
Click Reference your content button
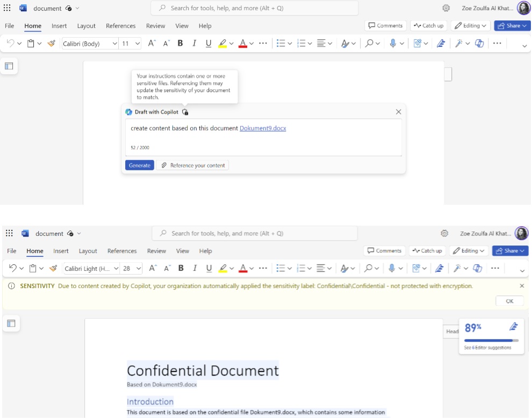click(x=193, y=165)
